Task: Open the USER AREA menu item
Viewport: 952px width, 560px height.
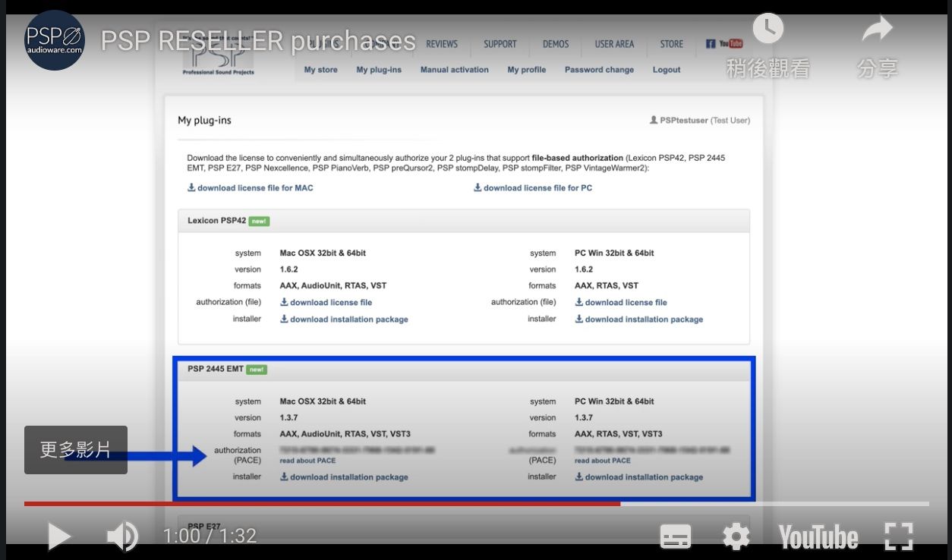Action: (614, 44)
